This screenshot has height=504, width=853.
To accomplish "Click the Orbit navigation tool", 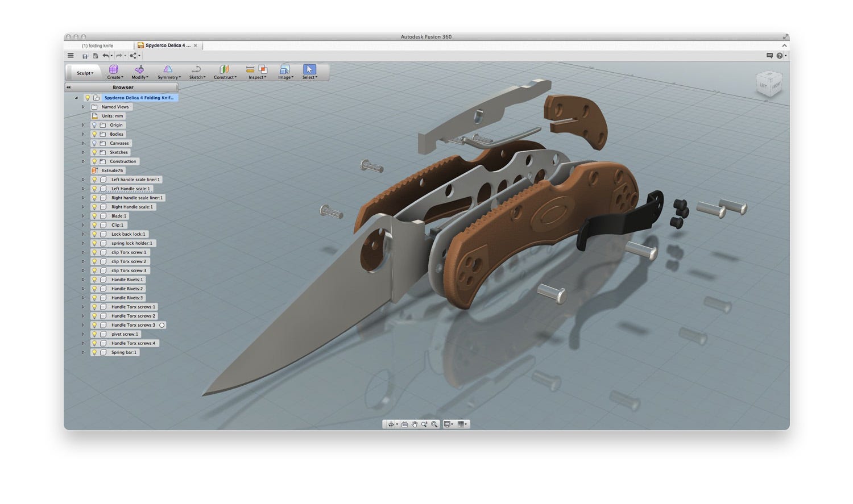I will (x=391, y=424).
